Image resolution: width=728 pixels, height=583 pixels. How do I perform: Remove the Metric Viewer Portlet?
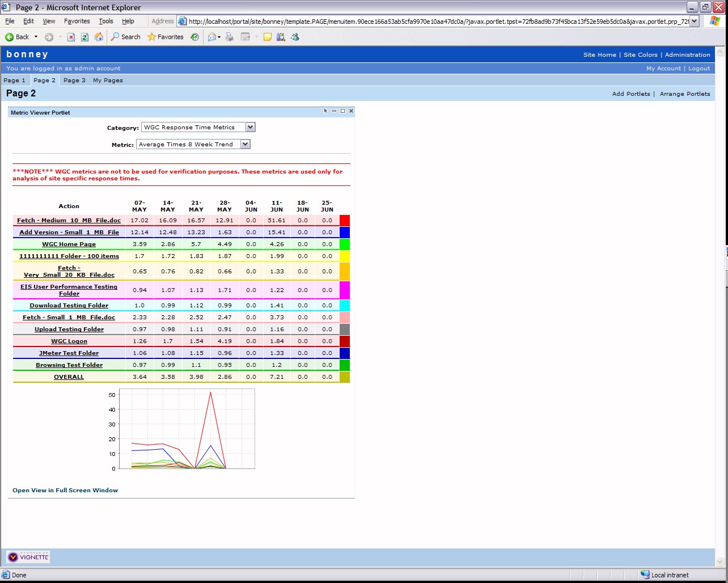point(351,111)
